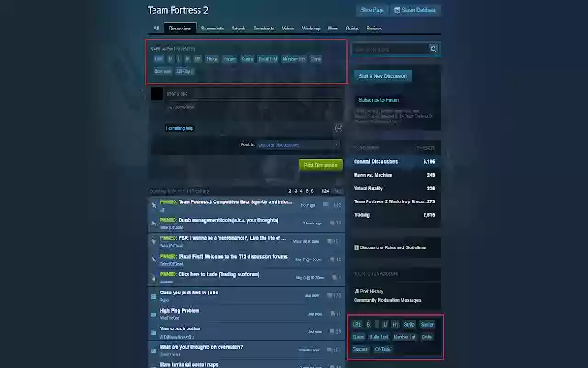588x368 pixels.
Task: Click the lock icon beside Click here to trade
Action: coord(153,278)
